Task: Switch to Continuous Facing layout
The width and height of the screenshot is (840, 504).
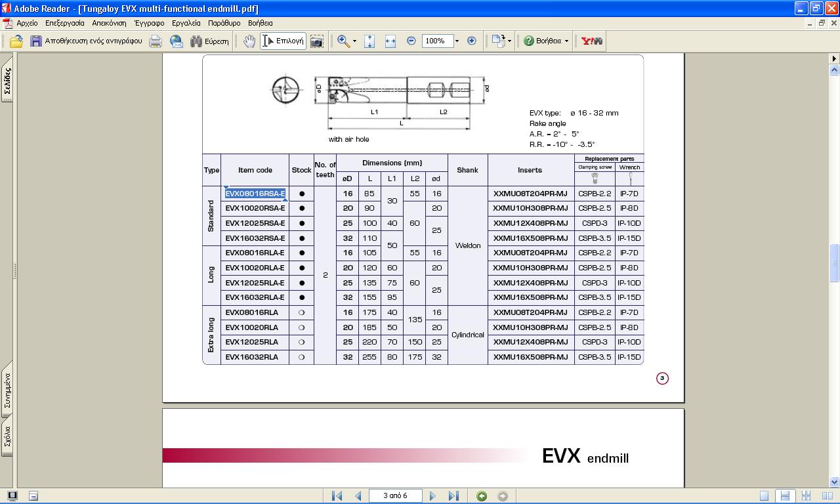Action: click(x=807, y=496)
